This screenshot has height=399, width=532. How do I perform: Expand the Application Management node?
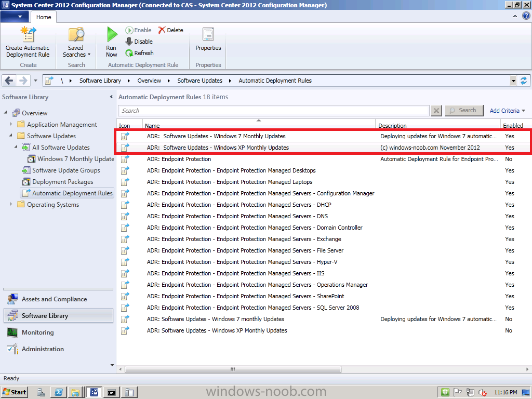point(11,124)
